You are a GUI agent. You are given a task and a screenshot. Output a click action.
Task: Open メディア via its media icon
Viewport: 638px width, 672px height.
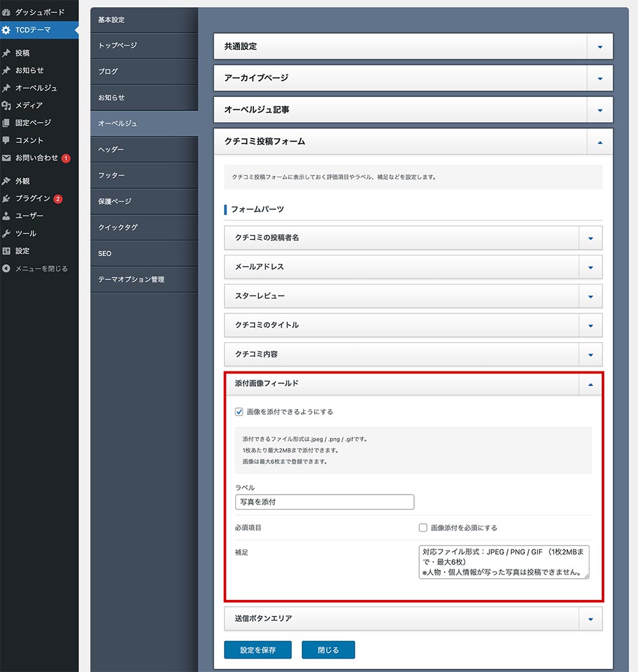[6, 105]
